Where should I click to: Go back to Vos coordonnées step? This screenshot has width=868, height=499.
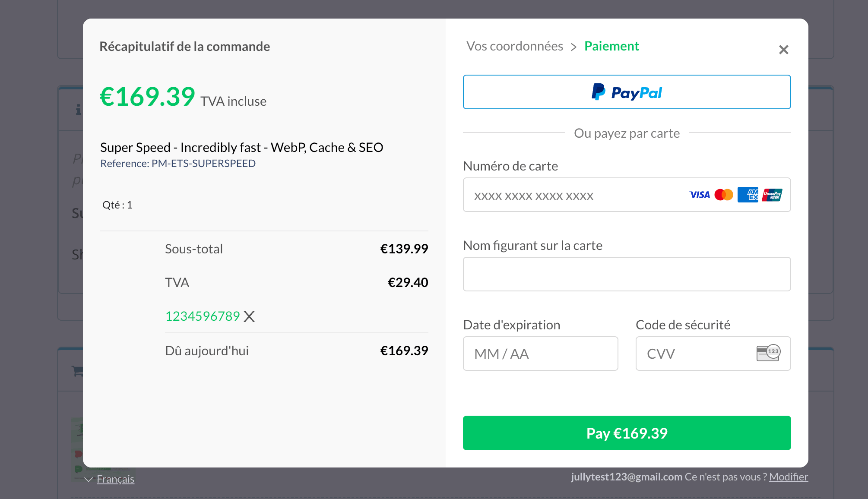[x=514, y=46]
